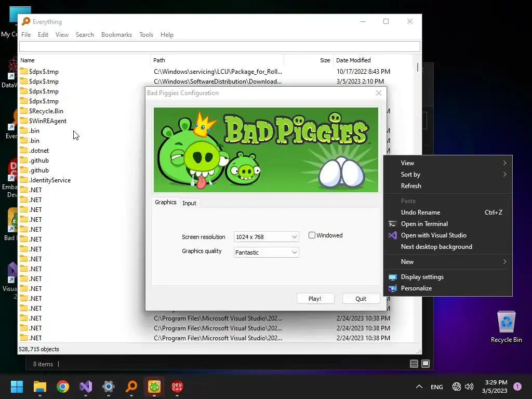Screen dimensions: 532x399
Task: Select the .IdentityService folder icon
Action: tap(24, 180)
